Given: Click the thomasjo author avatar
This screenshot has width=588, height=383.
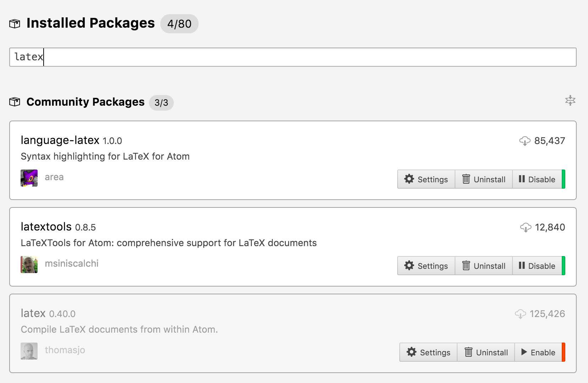Looking at the screenshot, I should click(x=29, y=351).
